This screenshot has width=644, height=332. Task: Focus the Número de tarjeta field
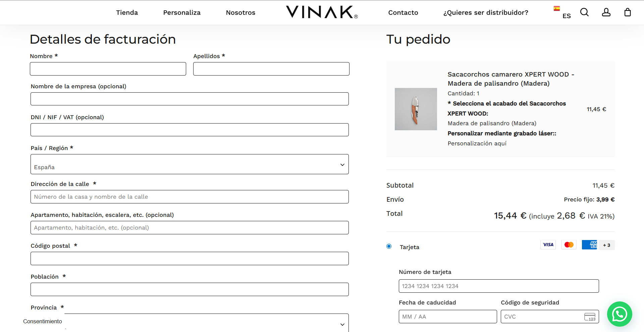point(498,286)
